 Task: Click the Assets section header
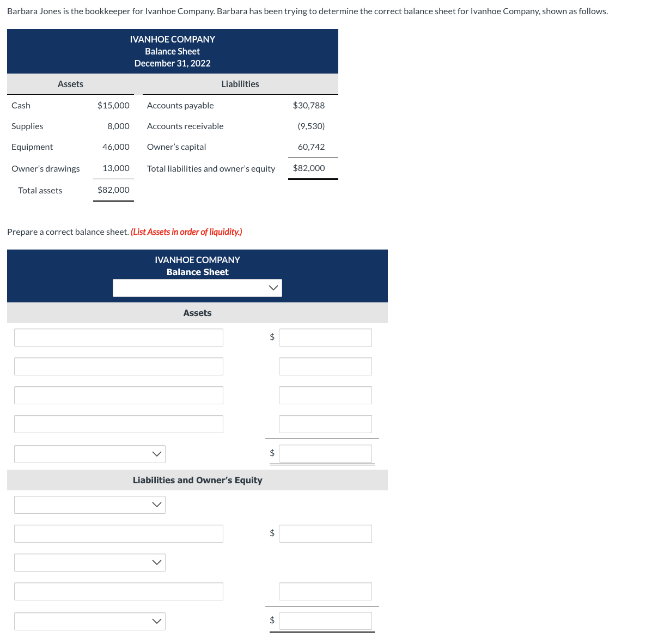click(197, 313)
